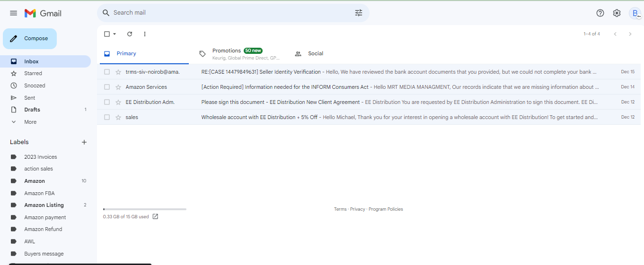Go to older emails arrow

(630, 34)
